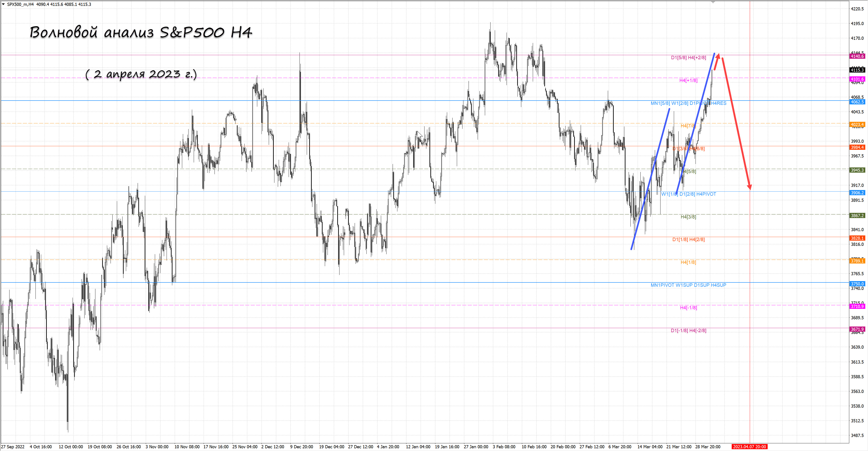Select the orange 4023.4 price tag

857,125
